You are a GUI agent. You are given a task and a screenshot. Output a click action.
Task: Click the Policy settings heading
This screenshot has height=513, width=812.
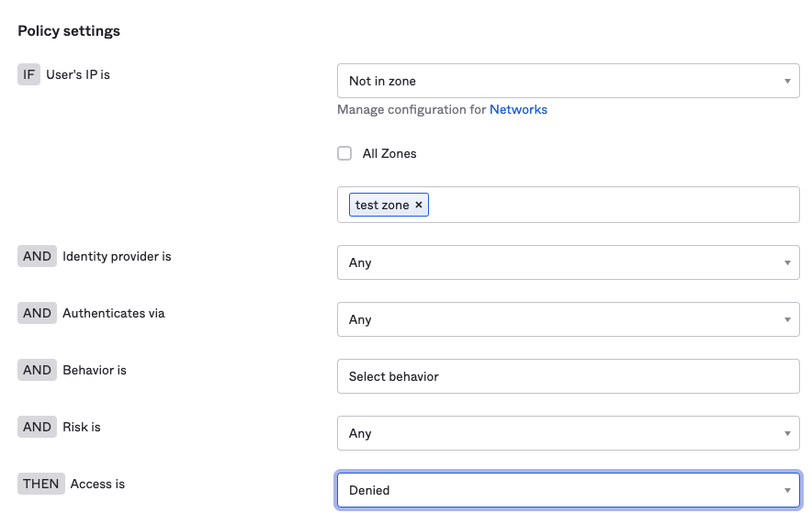[x=69, y=31]
